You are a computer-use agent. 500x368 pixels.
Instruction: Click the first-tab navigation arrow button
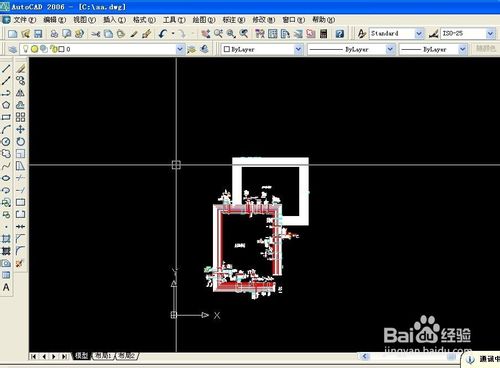[33, 356]
